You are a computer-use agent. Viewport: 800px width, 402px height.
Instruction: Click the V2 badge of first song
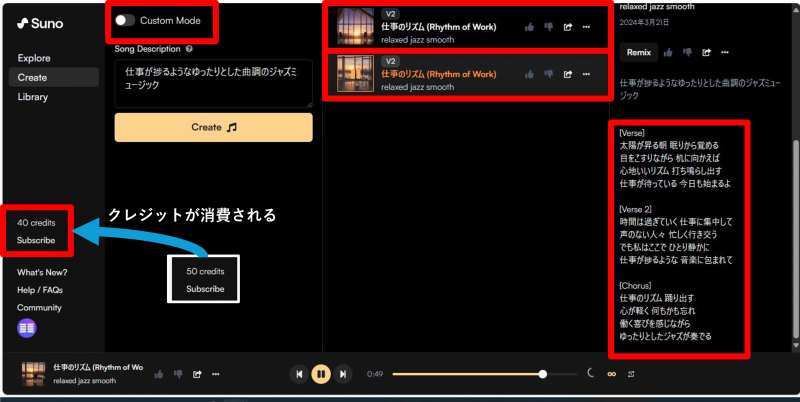tap(390, 14)
